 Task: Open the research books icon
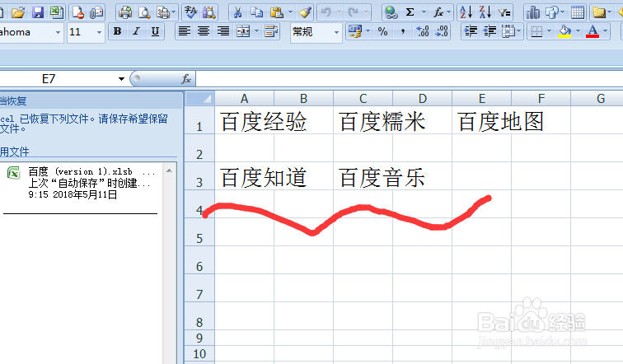pyautogui.click(x=209, y=12)
